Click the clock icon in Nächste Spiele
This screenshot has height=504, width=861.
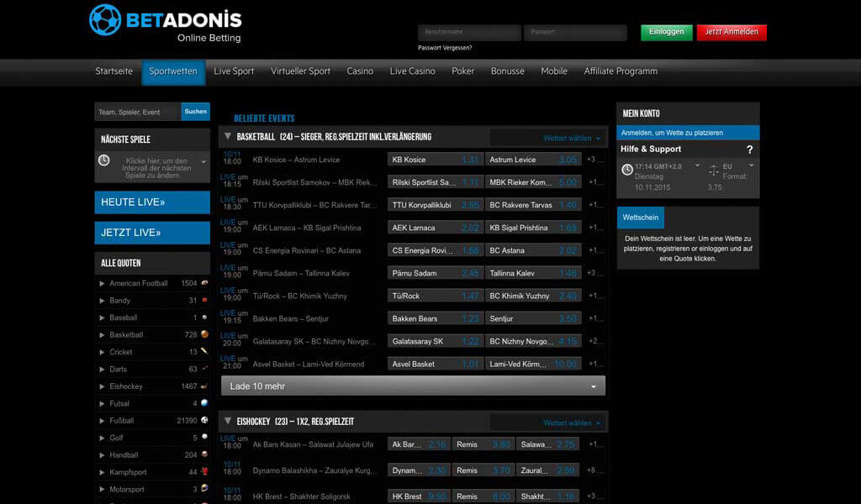103,160
